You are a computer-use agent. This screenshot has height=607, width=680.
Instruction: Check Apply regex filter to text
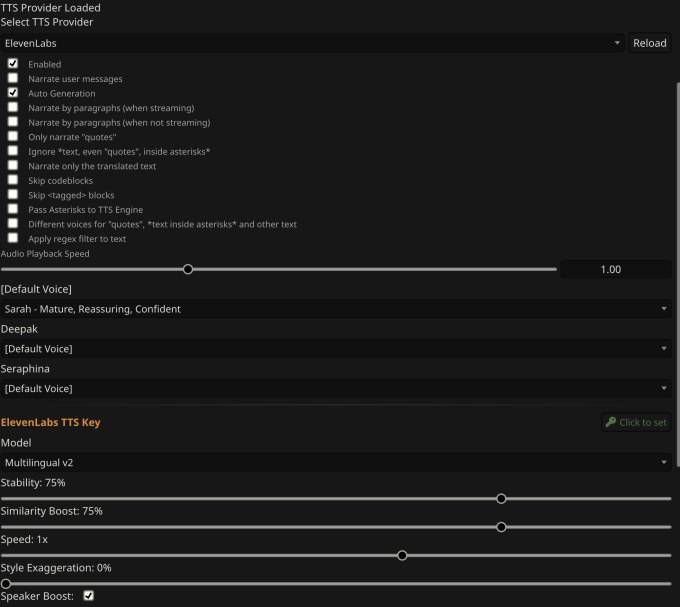pos(13,238)
